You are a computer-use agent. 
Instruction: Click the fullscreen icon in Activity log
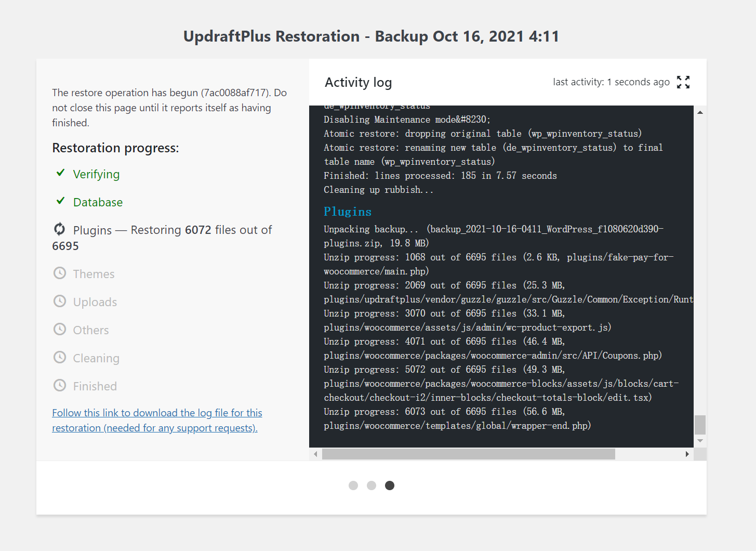683,82
